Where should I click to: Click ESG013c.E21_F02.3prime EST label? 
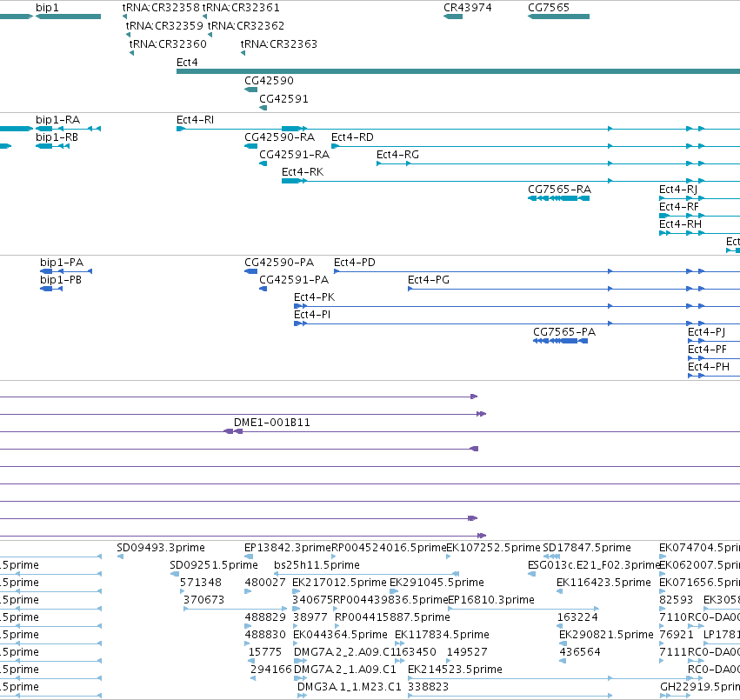coord(594,565)
